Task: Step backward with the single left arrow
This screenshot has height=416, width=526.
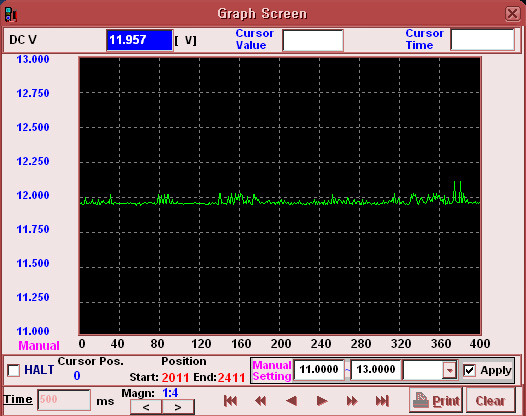Action: pos(291,401)
